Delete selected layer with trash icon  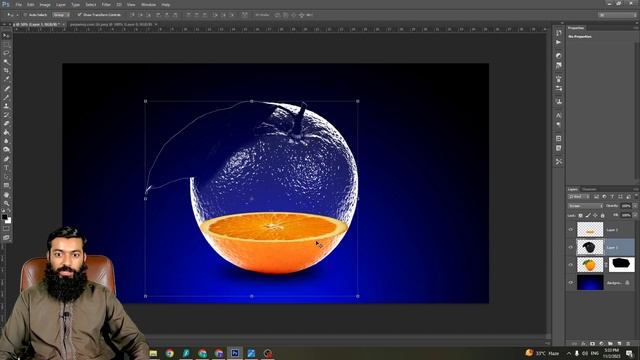click(628, 344)
